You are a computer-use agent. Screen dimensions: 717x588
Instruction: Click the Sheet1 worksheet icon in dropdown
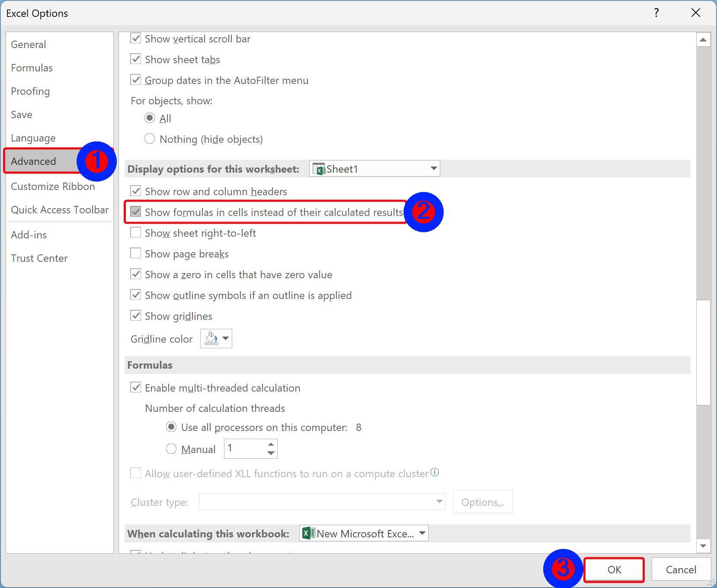pyautogui.click(x=319, y=169)
